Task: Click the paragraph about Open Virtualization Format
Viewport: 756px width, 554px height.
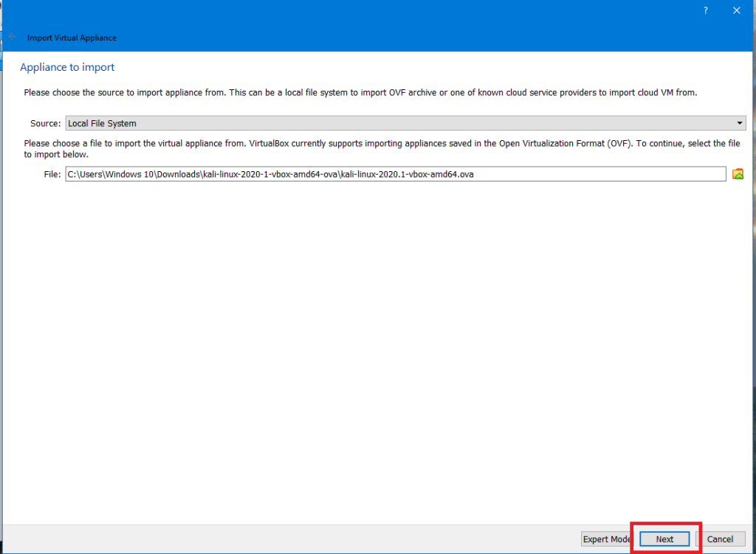Action: pos(381,149)
